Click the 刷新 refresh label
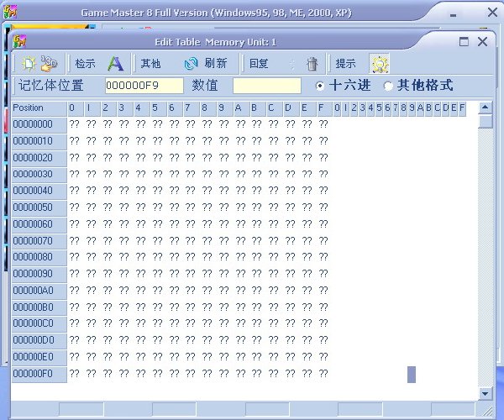504x420 pixels. click(x=216, y=63)
